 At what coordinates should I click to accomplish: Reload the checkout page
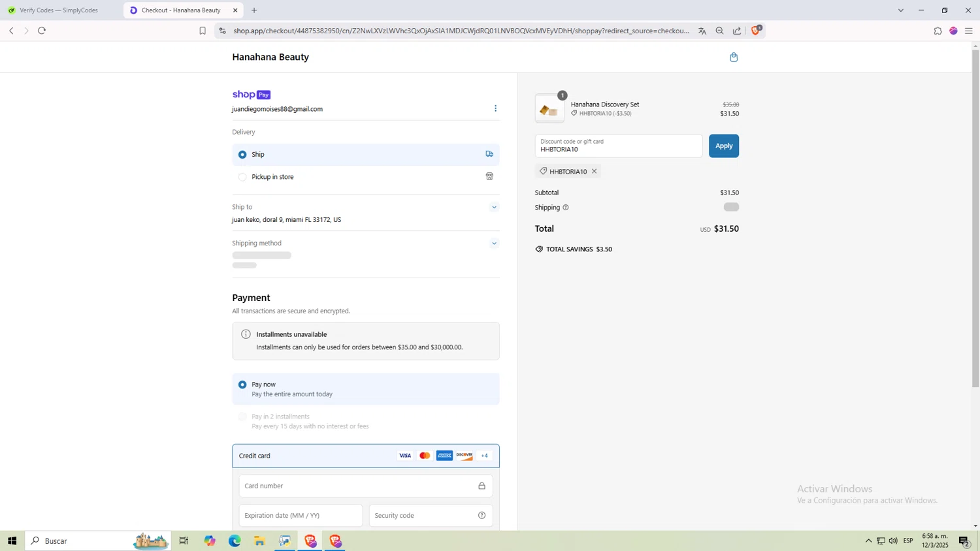(42, 31)
